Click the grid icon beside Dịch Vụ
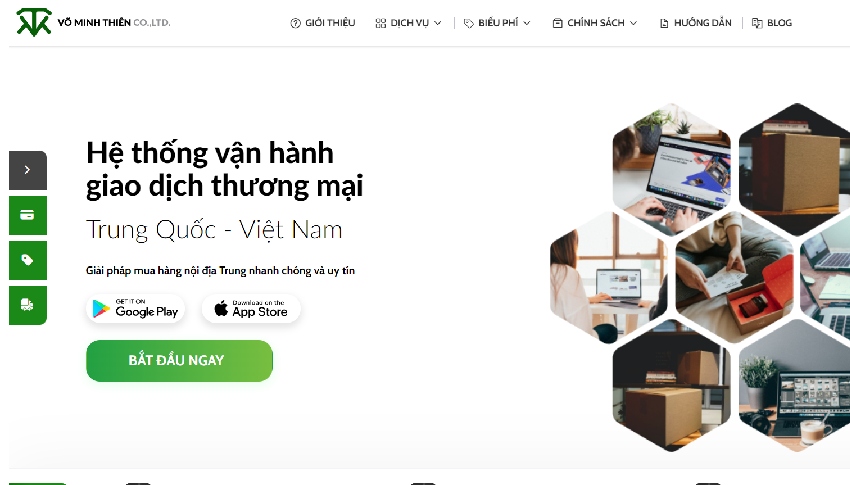Image resolution: width=850 pixels, height=485 pixels. tap(381, 23)
